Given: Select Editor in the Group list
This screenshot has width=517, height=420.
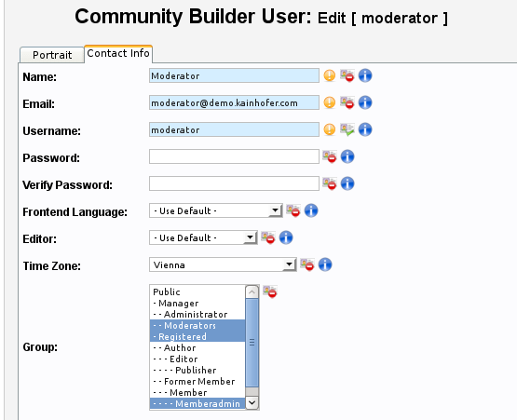Looking at the screenshot, I should coord(197,359).
